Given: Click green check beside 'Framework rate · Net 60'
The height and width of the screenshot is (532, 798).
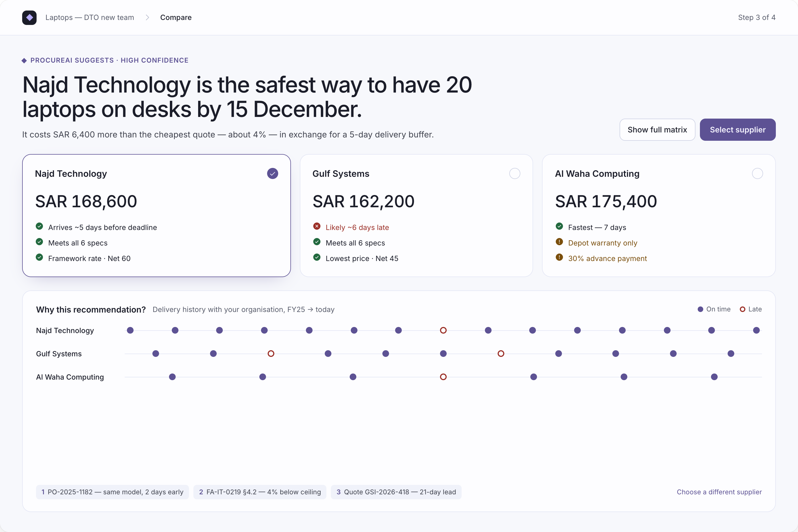Looking at the screenshot, I should coord(39,257).
